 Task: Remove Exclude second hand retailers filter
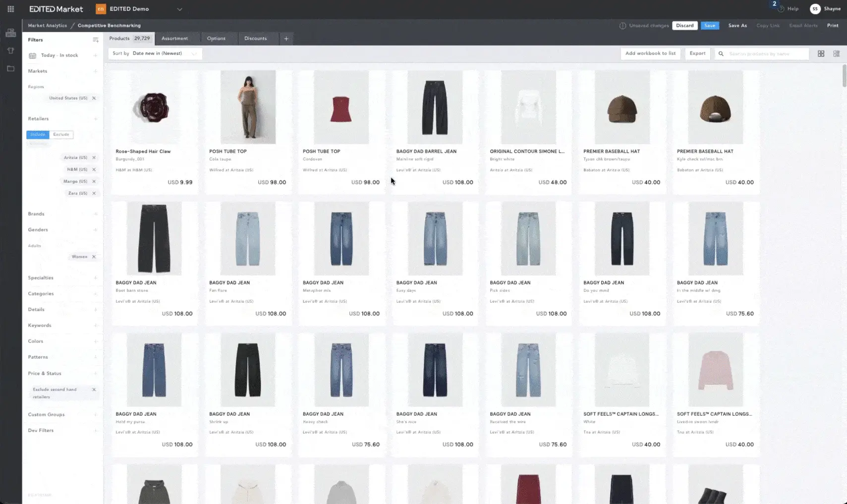94,390
